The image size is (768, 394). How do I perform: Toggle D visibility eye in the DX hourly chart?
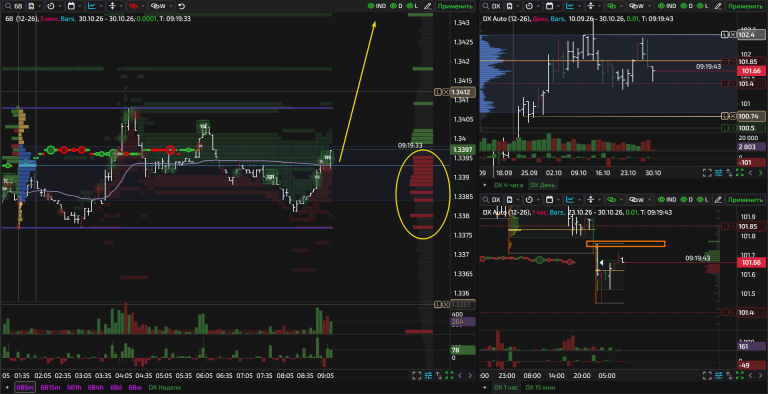pyautogui.click(x=687, y=199)
